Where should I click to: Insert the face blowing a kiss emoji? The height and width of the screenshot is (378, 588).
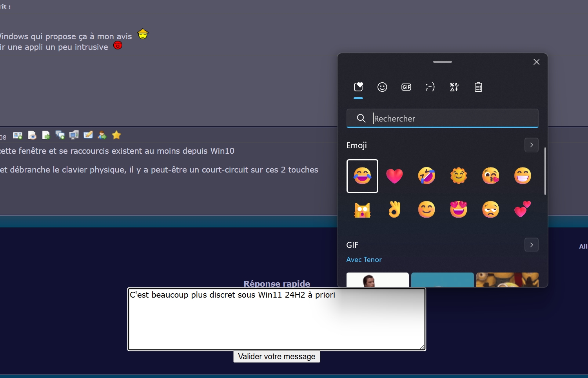point(491,176)
